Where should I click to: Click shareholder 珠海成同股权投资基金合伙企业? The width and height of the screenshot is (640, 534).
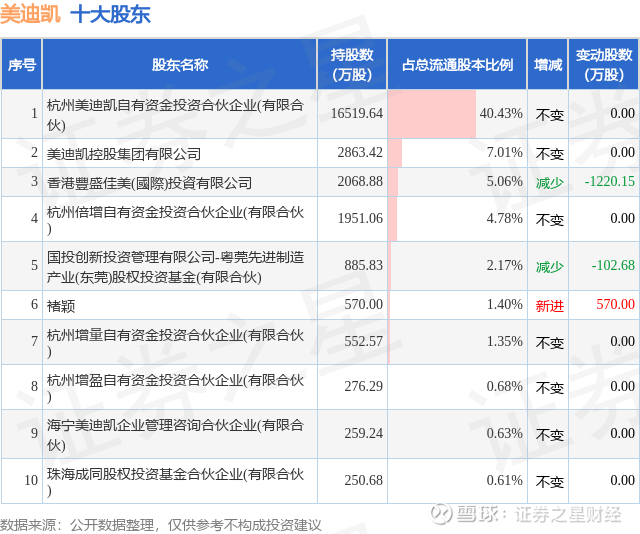coord(175,481)
